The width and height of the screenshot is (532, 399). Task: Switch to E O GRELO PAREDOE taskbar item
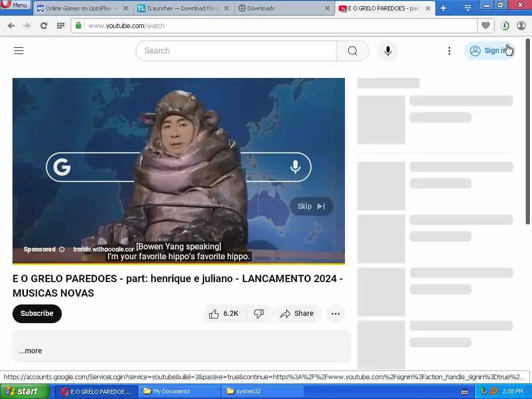(x=96, y=392)
